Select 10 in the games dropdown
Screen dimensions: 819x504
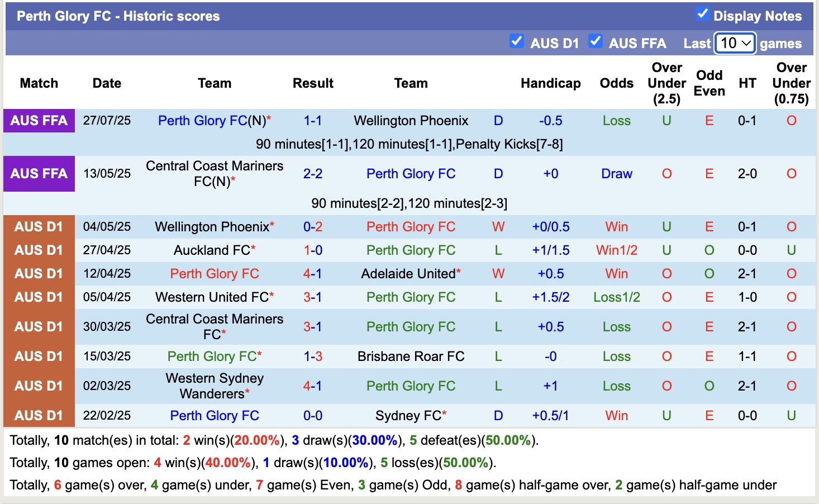tap(735, 43)
